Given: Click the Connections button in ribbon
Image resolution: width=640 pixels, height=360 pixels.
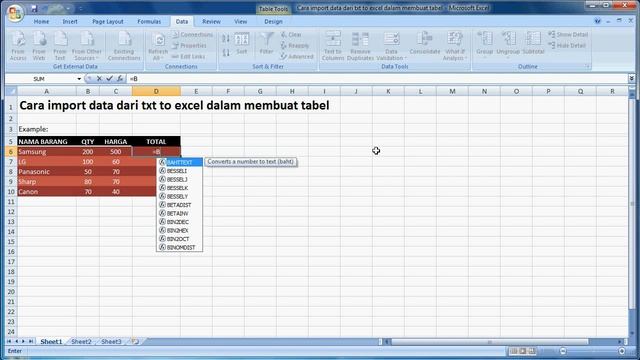Looking at the screenshot, I should pyautogui.click(x=193, y=35).
